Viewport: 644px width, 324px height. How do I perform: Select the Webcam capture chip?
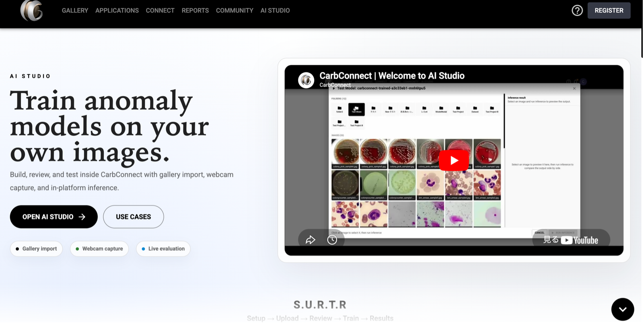(x=99, y=249)
